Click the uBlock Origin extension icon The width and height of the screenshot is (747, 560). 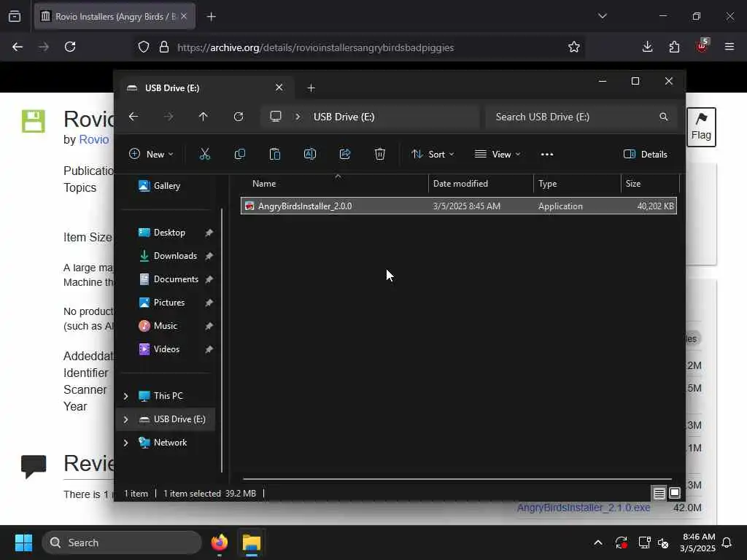coord(703,46)
